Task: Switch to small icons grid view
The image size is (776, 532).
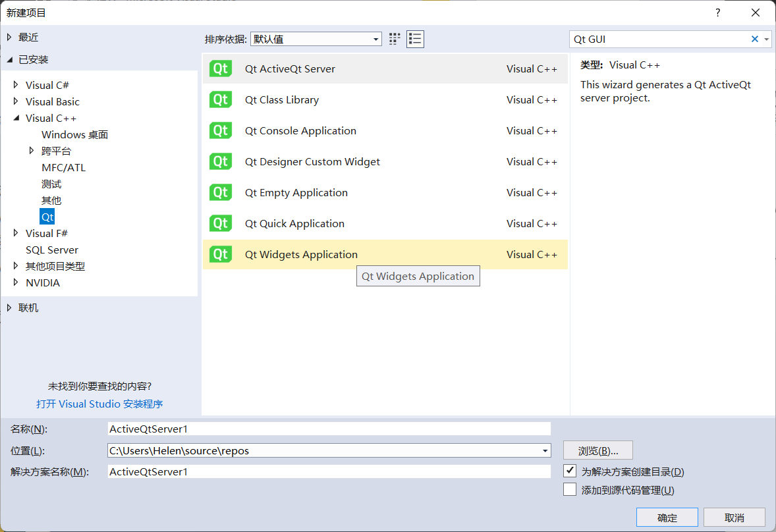Action: (x=395, y=39)
